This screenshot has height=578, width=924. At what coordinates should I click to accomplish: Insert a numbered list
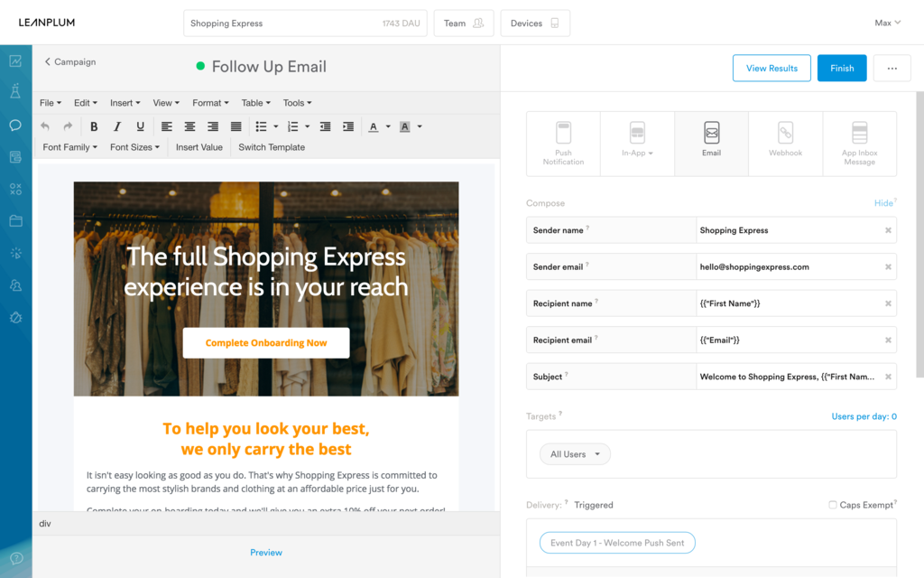click(x=293, y=126)
